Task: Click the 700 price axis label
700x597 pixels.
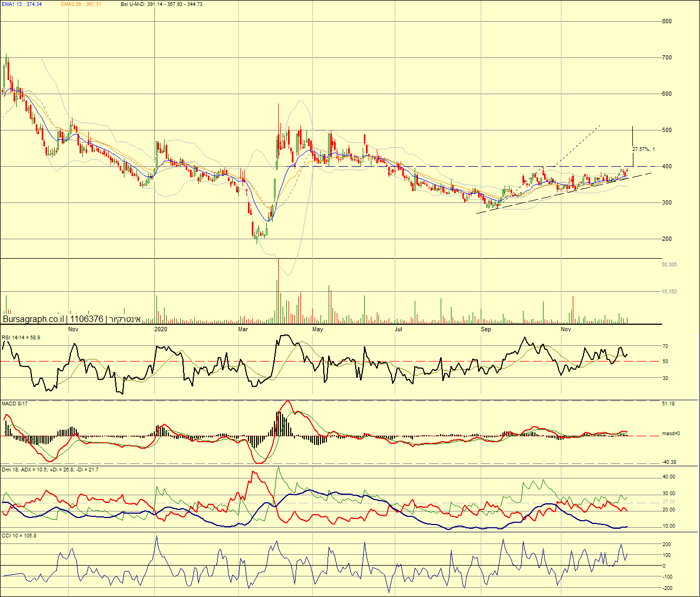Action: 667,58
